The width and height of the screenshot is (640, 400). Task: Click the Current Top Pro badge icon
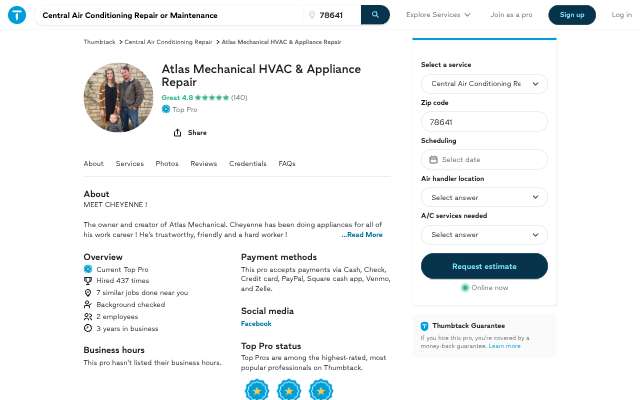88,269
